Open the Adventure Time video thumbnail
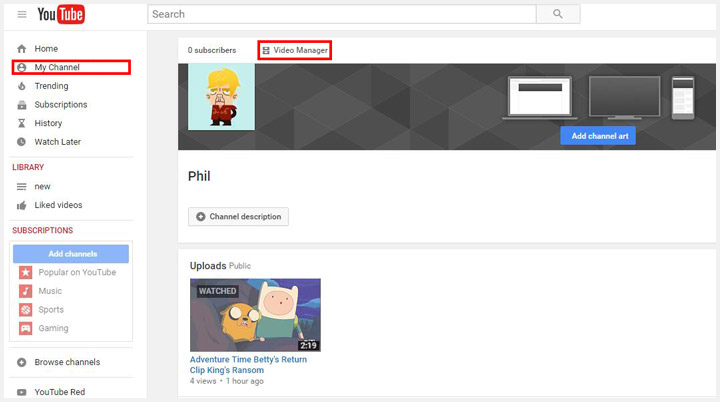The width and height of the screenshot is (720, 402). click(x=255, y=315)
